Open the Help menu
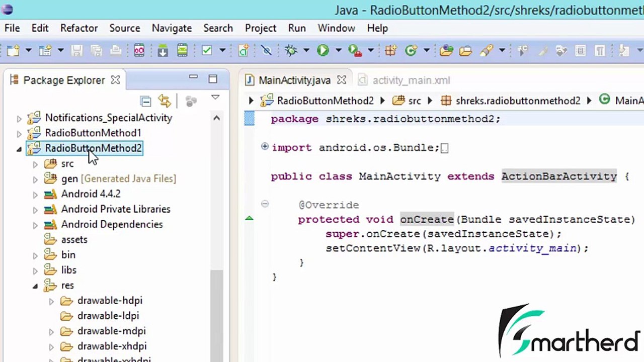This screenshot has height=362, width=644. click(x=377, y=28)
